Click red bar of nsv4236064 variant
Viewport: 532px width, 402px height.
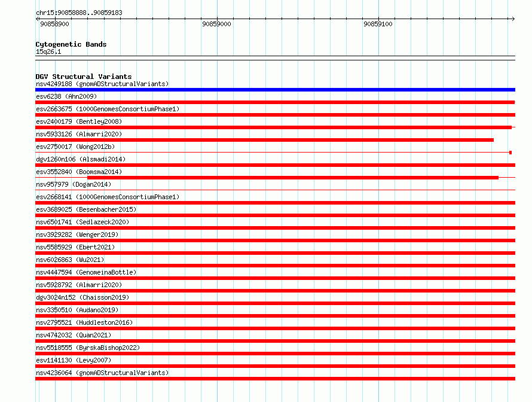pyautogui.click(x=275, y=379)
